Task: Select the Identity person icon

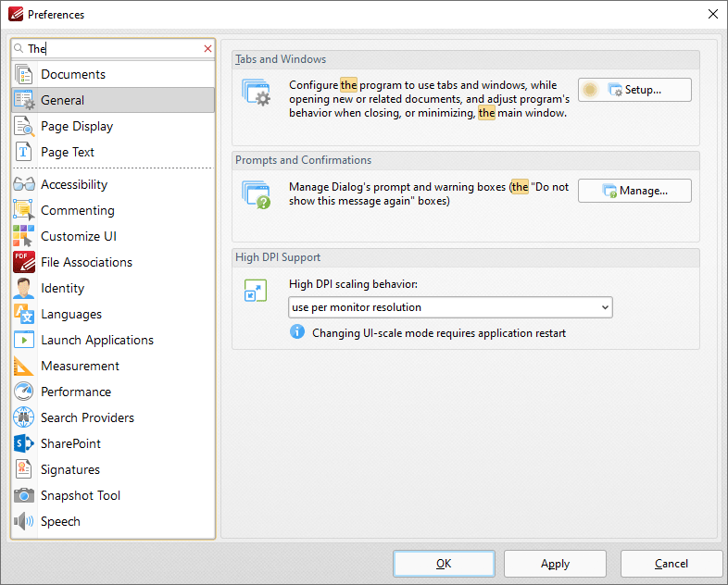Action: click(24, 288)
